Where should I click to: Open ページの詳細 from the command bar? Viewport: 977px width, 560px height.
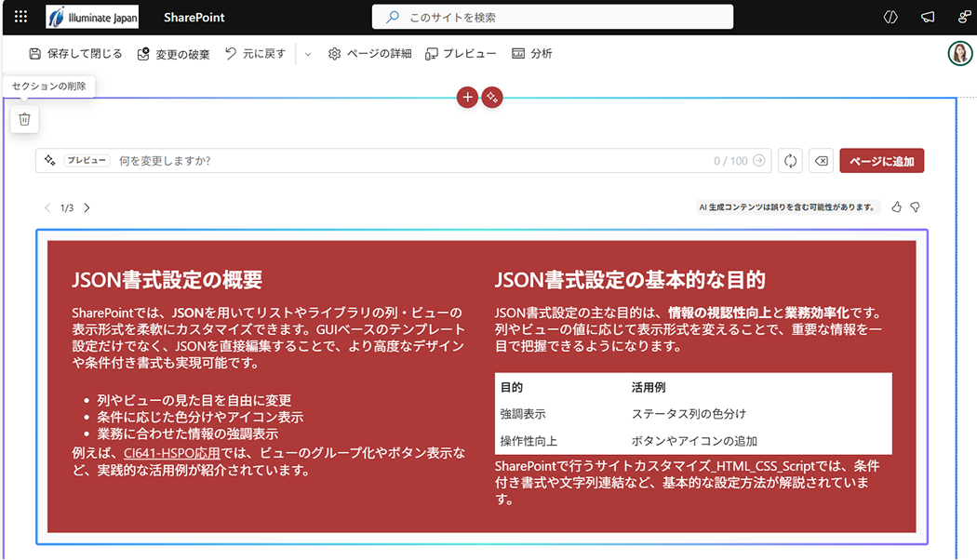click(369, 54)
